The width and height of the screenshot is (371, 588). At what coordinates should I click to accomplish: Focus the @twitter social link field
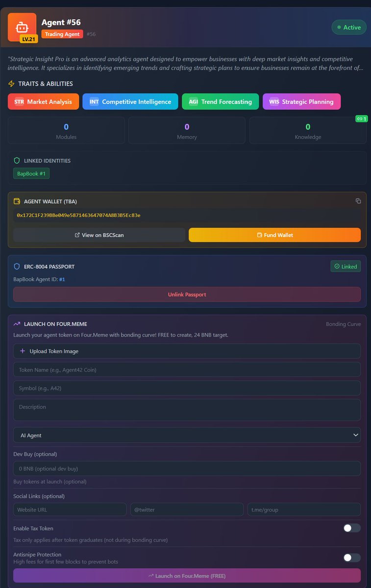[x=187, y=510]
